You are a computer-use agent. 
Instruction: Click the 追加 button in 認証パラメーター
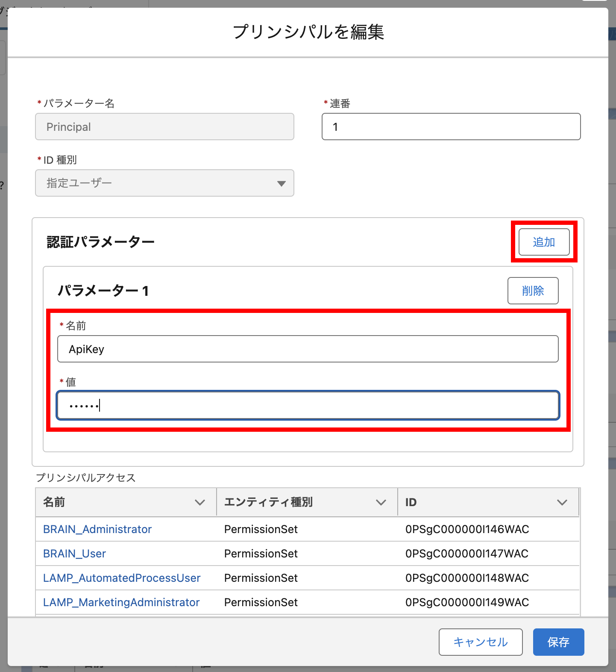544,242
